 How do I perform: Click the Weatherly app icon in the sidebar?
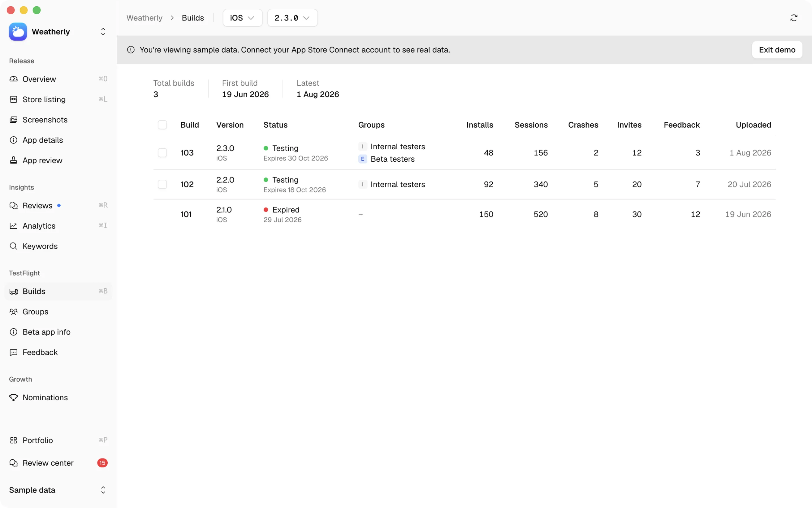[x=18, y=32]
